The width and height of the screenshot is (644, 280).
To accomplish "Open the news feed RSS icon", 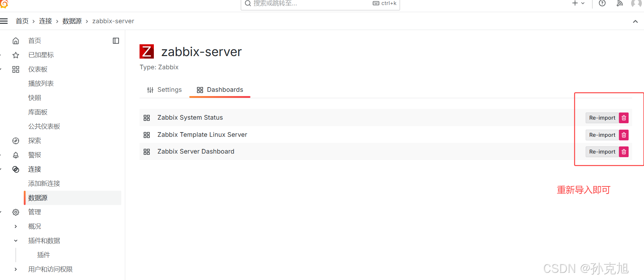I will 620,3.
